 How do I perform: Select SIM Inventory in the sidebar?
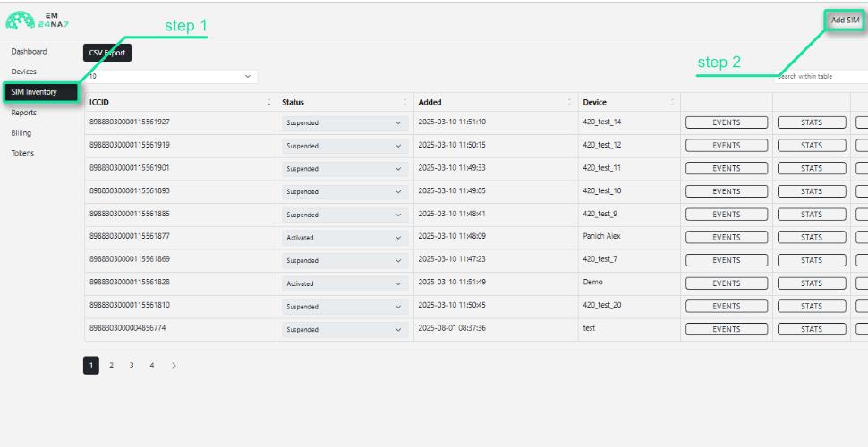click(40, 92)
